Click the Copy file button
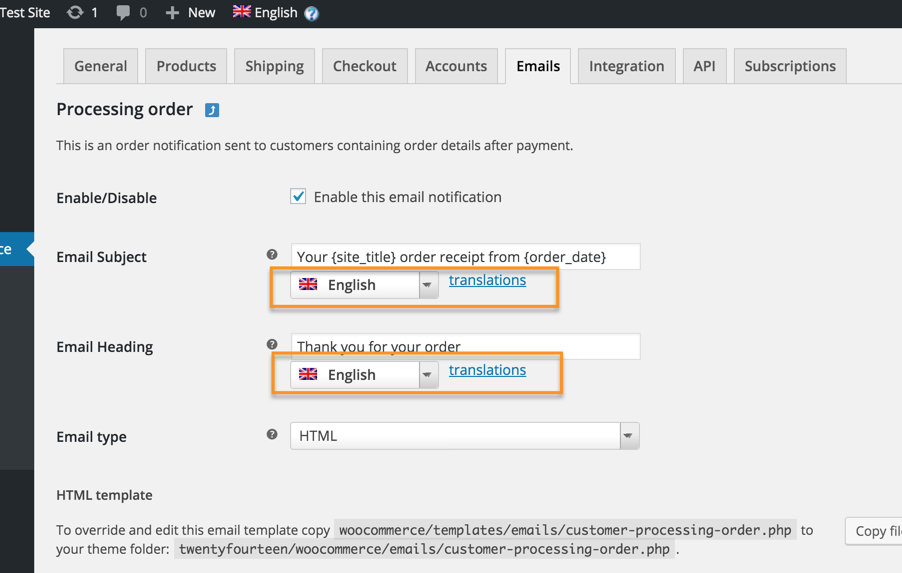 pyautogui.click(x=874, y=531)
